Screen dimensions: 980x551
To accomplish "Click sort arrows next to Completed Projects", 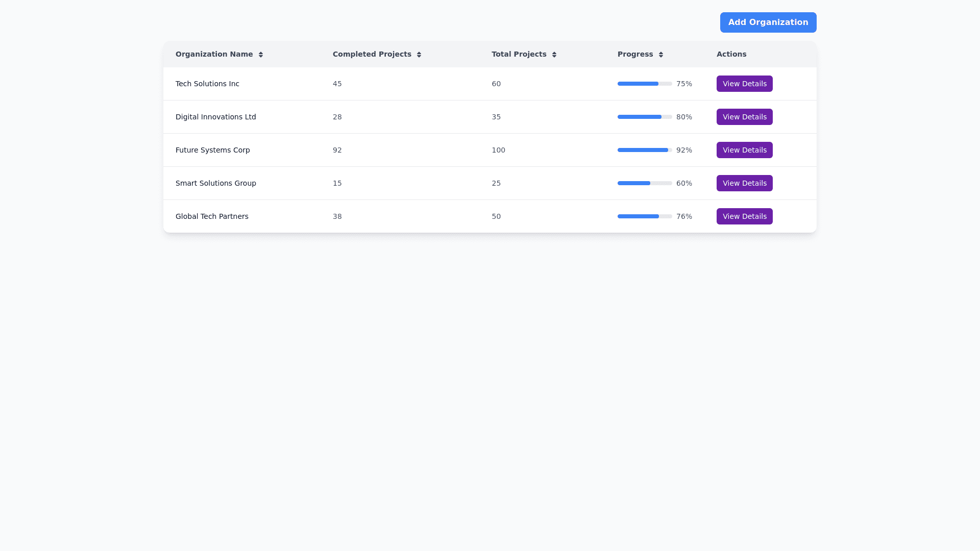I will coord(419,55).
